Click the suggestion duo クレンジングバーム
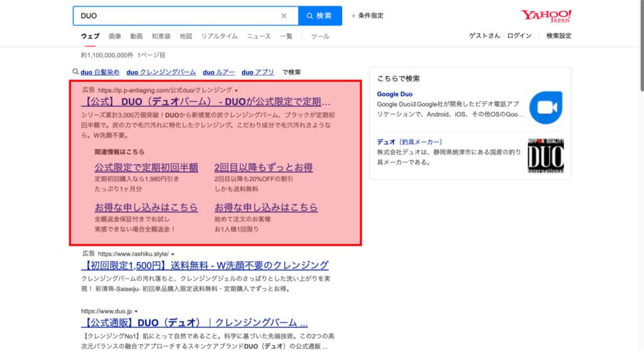The image size is (644, 351). pos(161,72)
